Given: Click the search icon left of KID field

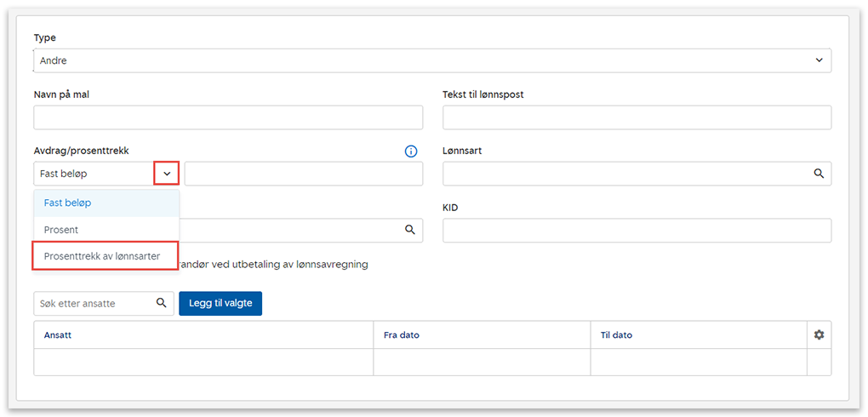Looking at the screenshot, I should click(x=409, y=230).
